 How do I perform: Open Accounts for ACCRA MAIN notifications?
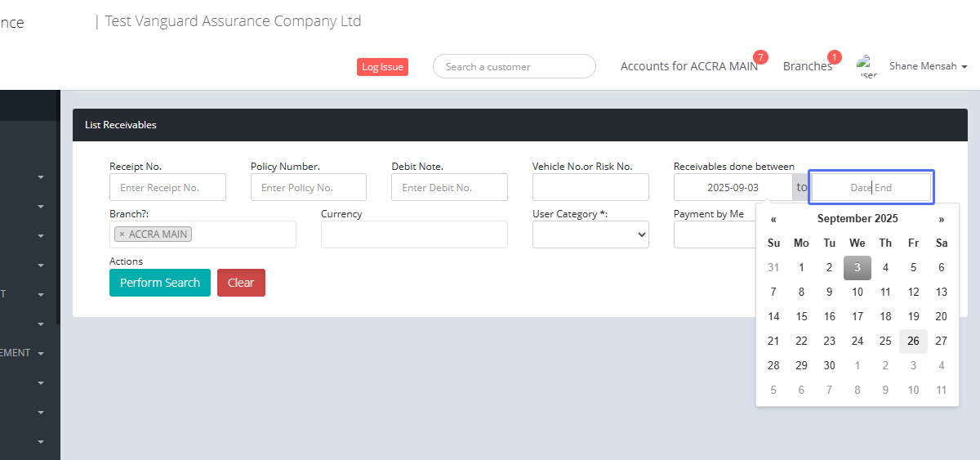(x=688, y=66)
